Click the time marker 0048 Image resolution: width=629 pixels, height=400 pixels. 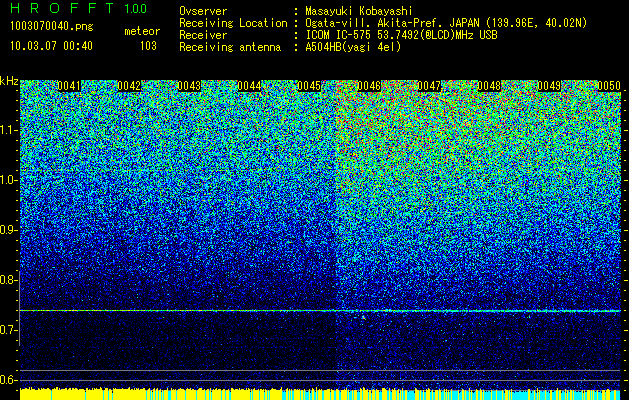489,86
